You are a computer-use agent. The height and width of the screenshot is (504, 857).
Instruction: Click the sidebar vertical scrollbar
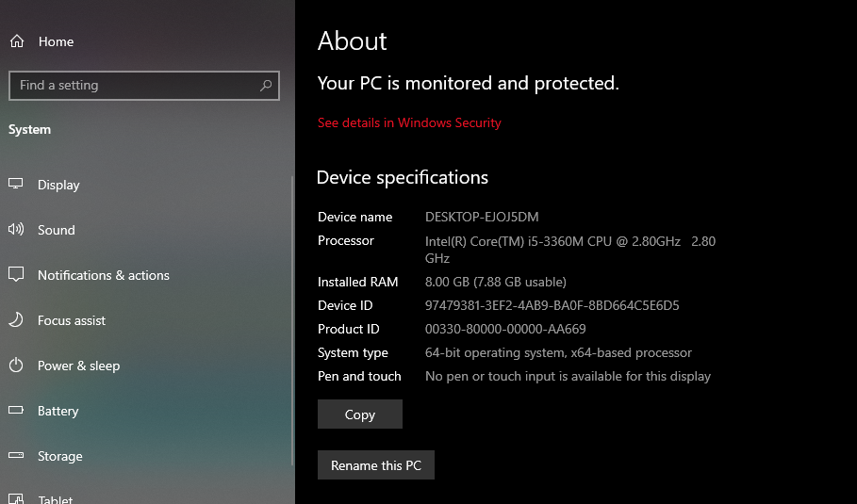click(x=292, y=320)
